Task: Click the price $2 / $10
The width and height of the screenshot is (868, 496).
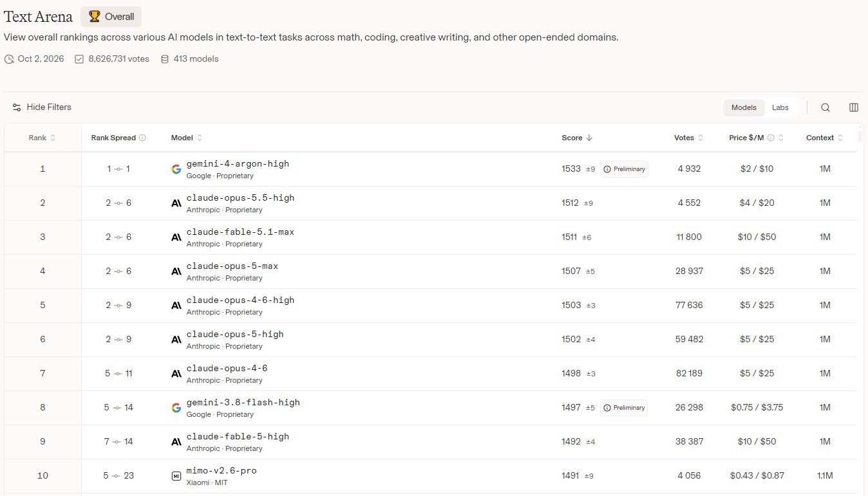Action: (757, 169)
